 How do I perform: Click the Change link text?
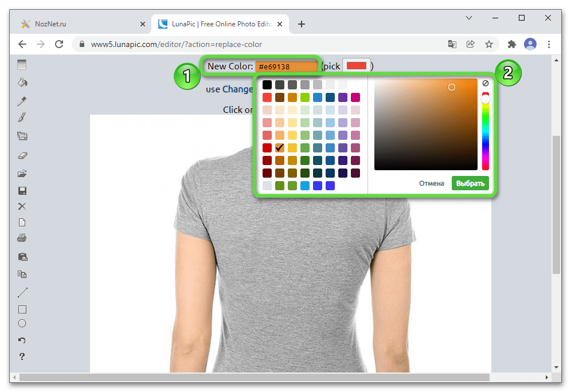pos(237,89)
